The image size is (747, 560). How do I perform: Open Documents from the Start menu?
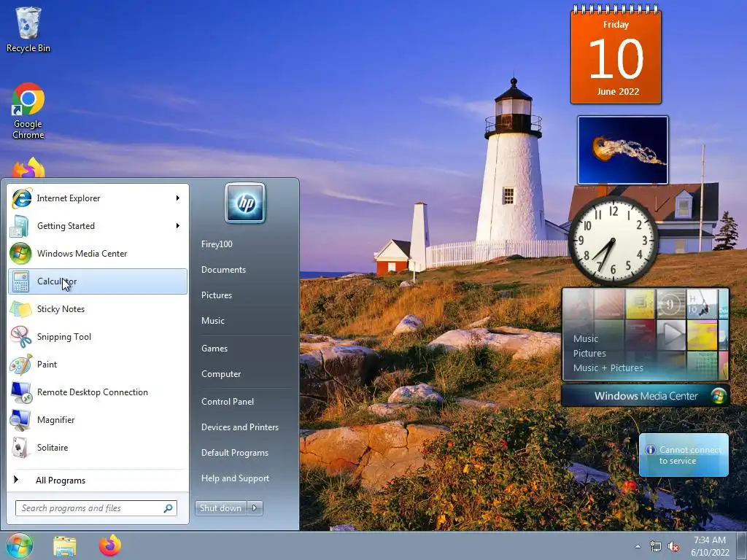[x=223, y=270]
